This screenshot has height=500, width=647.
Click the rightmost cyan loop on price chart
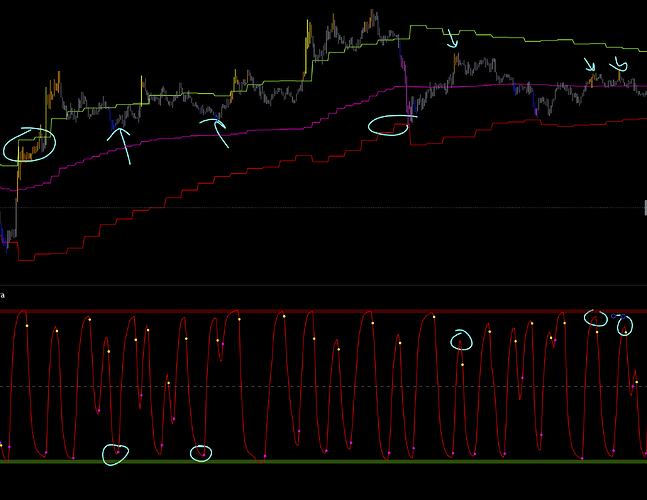620,69
